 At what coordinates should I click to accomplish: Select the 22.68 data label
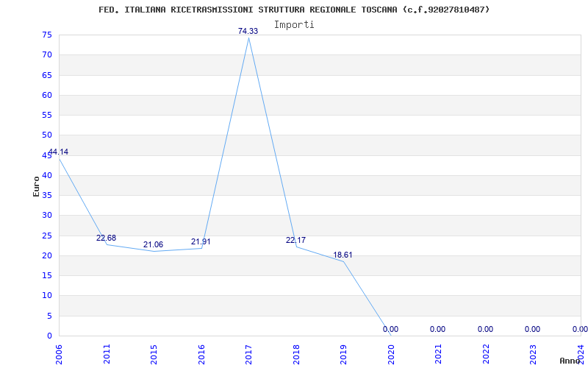[106, 238]
